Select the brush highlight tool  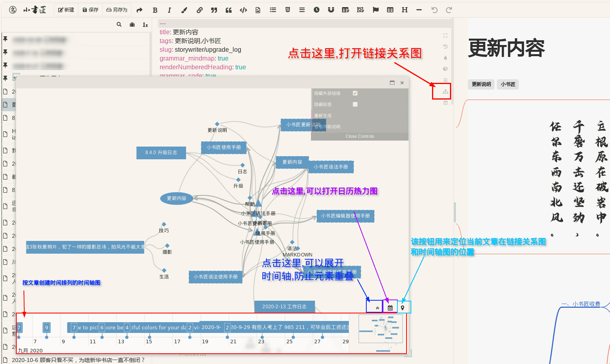point(184,10)
